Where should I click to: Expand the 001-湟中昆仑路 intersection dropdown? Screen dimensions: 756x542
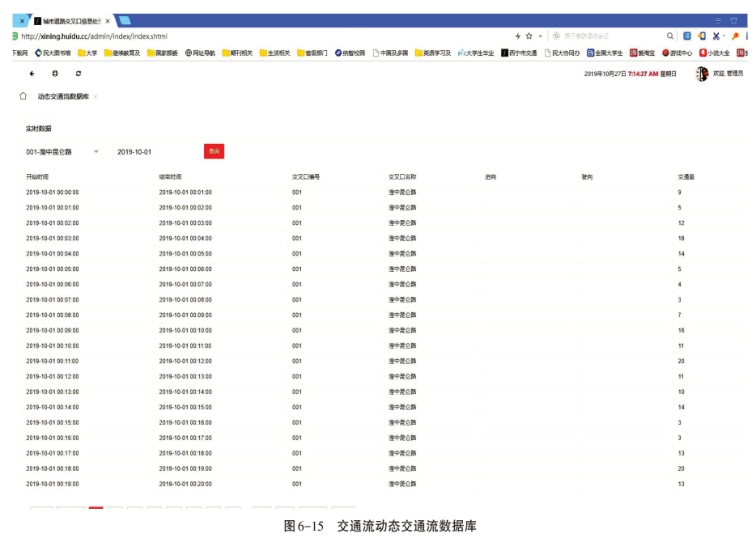[x=62, y=152]
